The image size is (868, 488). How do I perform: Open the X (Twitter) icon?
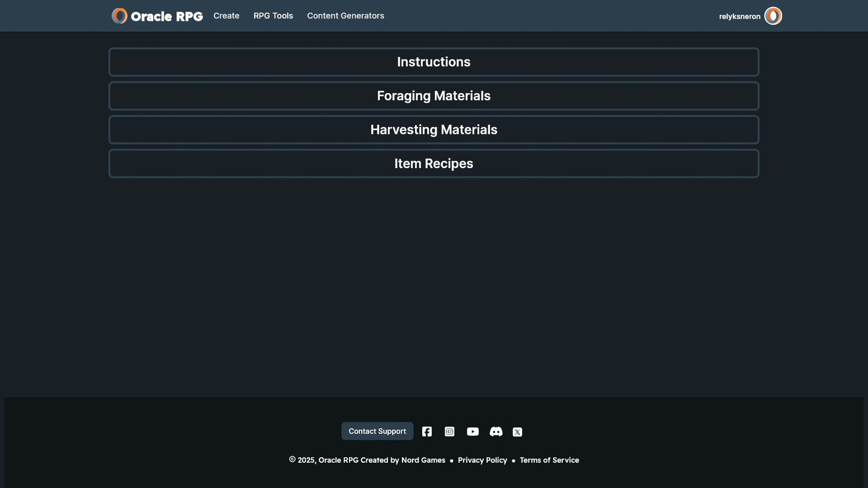(517, 432)
